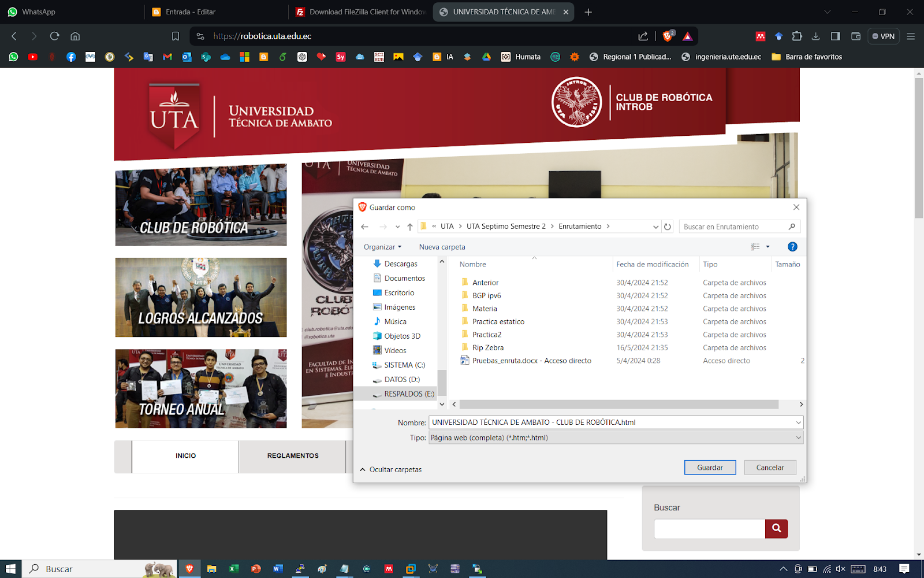Click the horizontal scrollbar of file list
Image resolution: width=924 pixels, height=578 pixels.
pyautogui.click(x=619, y=405)
